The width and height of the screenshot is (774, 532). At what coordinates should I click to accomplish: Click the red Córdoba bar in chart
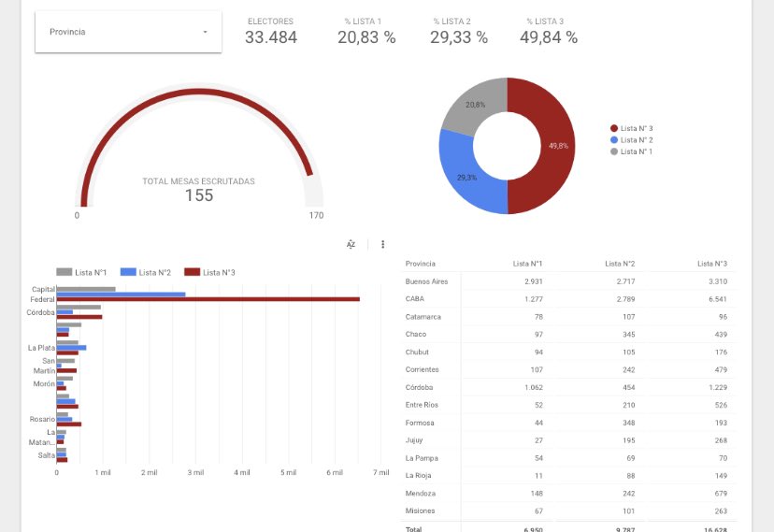click(79, 317)
